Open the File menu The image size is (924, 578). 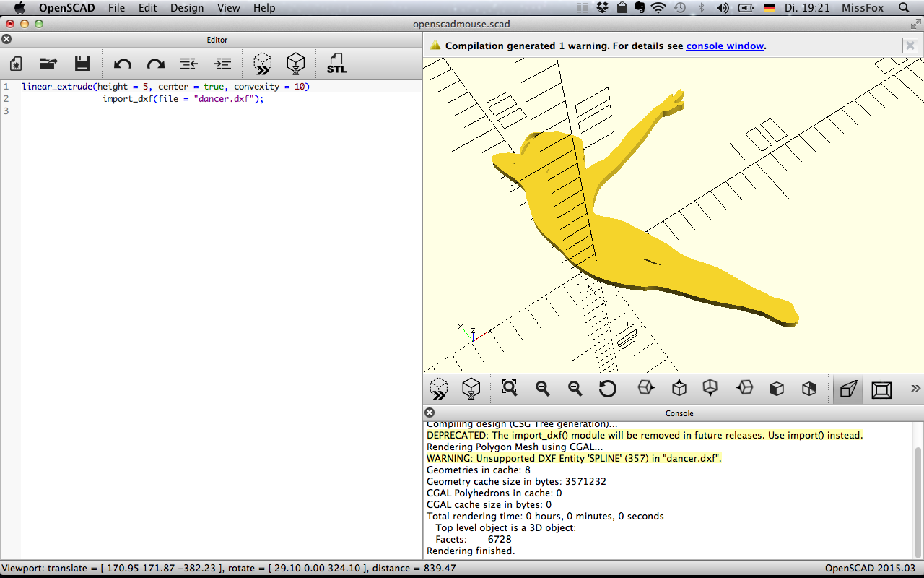pyautogui.click(x=116, y=8)
